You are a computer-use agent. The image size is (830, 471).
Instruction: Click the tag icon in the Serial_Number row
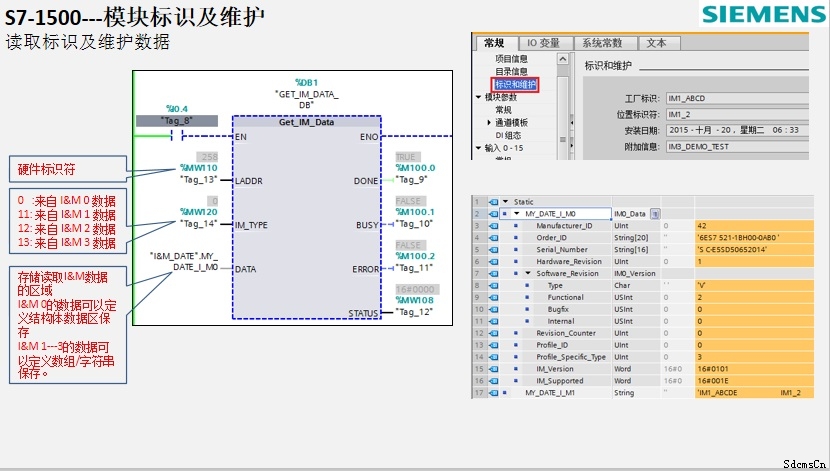[493, 249]
